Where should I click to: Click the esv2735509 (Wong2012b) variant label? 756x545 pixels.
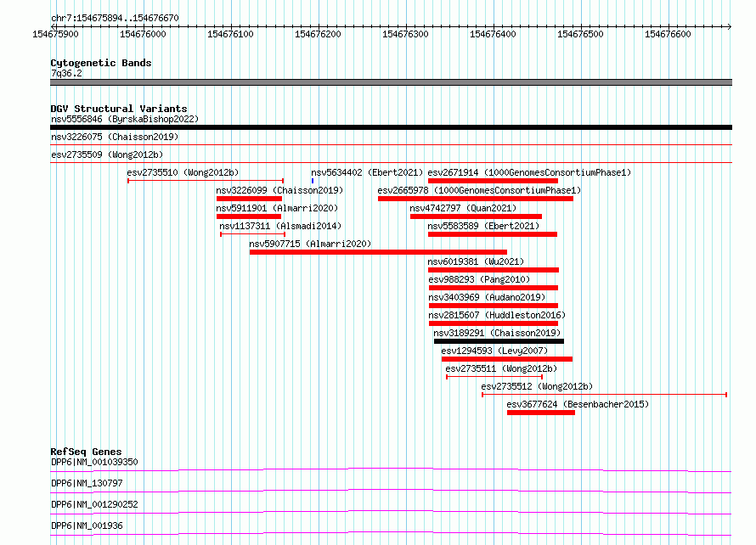coord(107,155)
